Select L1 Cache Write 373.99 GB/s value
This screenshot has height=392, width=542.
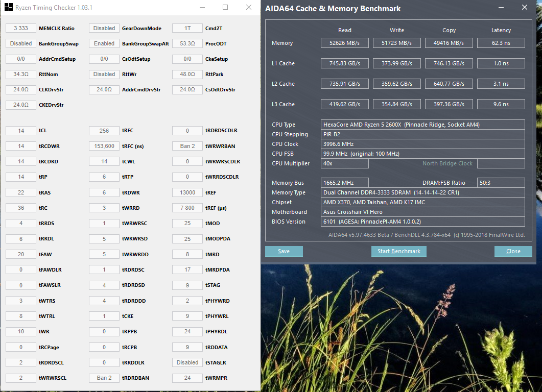[397, 63]
